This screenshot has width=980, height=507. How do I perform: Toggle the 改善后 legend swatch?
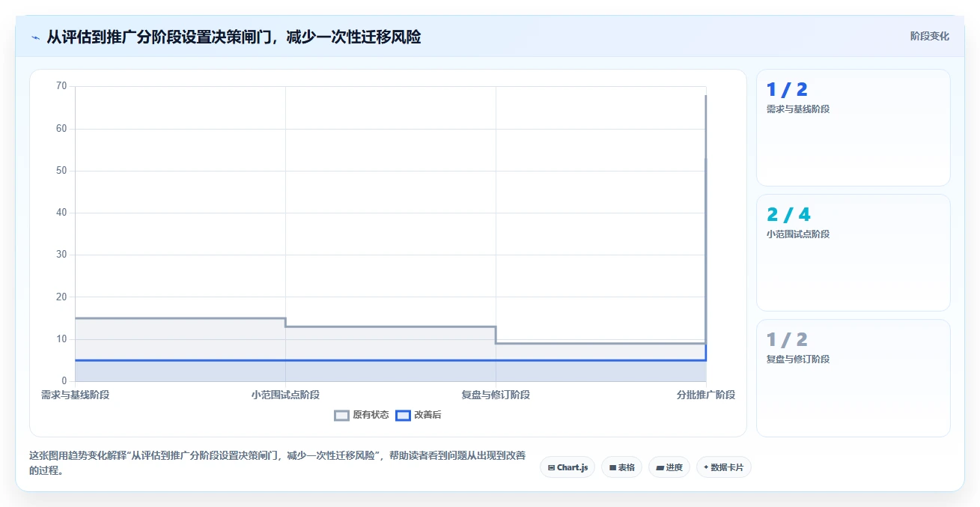(x=403, y=415)
